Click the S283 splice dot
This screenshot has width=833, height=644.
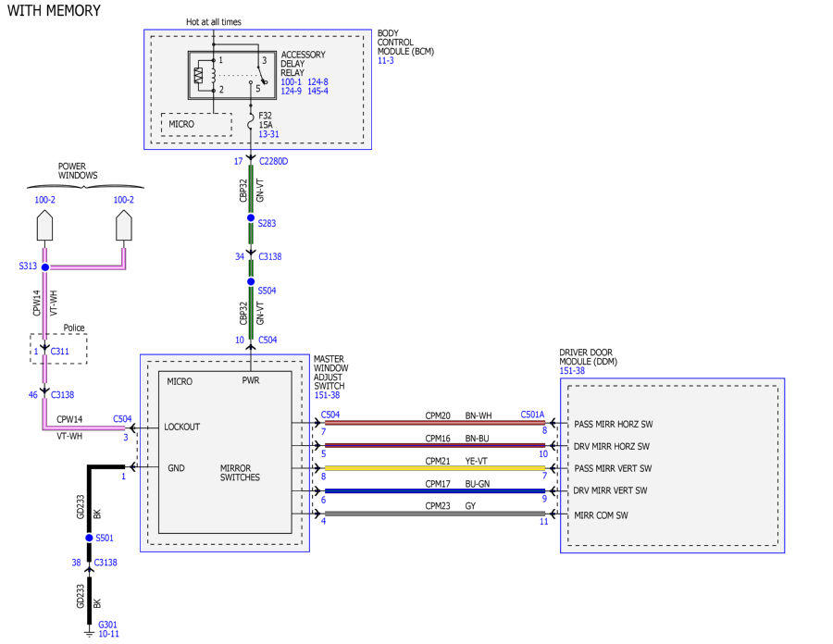(251, 217)
